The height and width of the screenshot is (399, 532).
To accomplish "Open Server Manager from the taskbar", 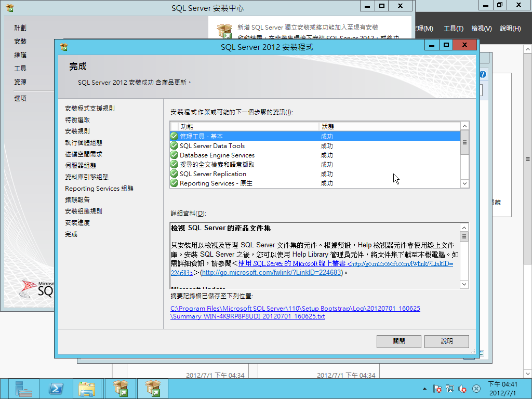I will point(23,389).
